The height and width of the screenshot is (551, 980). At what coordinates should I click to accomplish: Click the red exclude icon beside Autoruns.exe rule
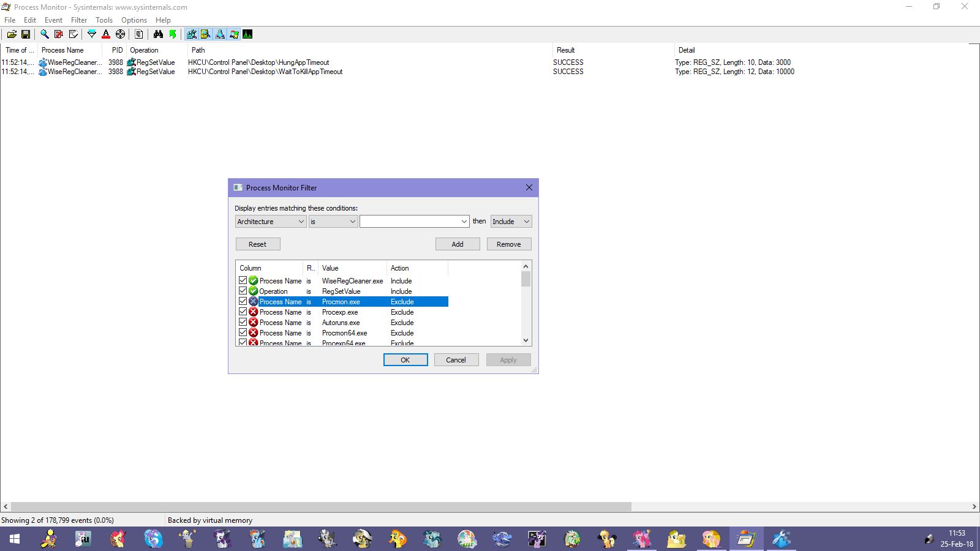[253, 322]
